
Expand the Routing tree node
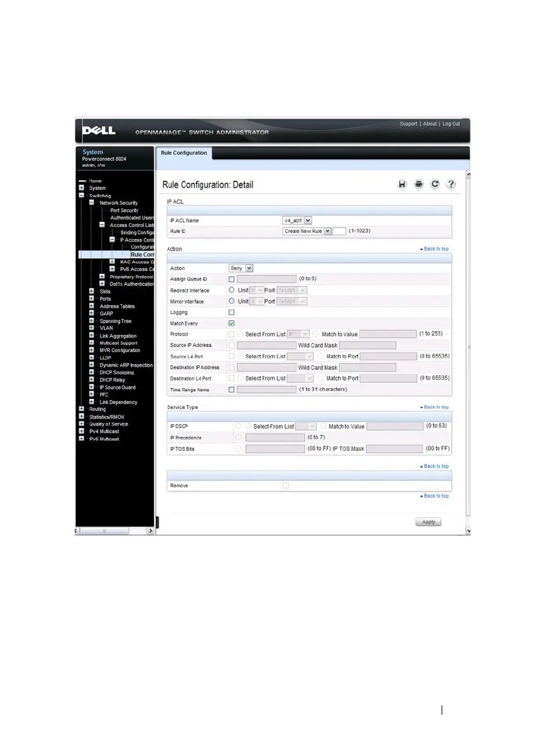coord(81,409)
